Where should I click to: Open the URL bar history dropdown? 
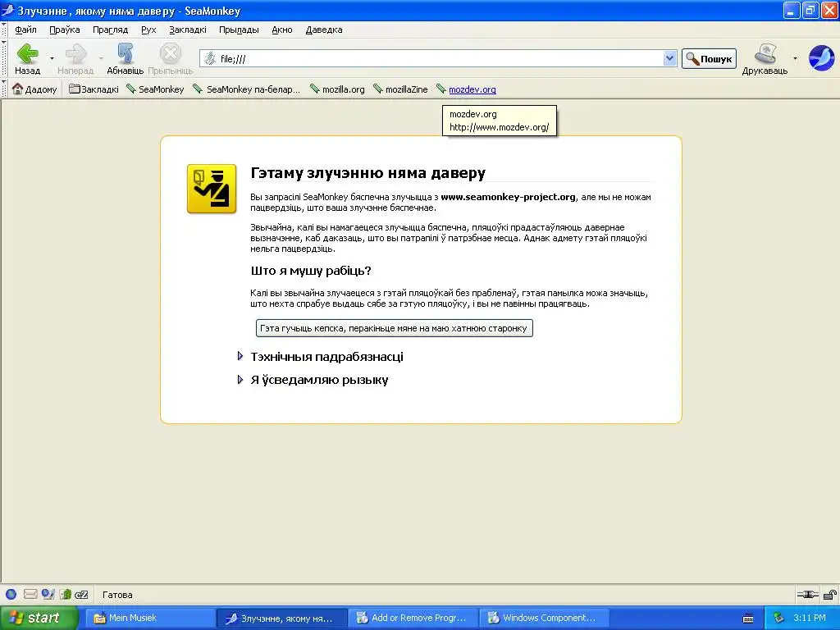coord(669,58)
